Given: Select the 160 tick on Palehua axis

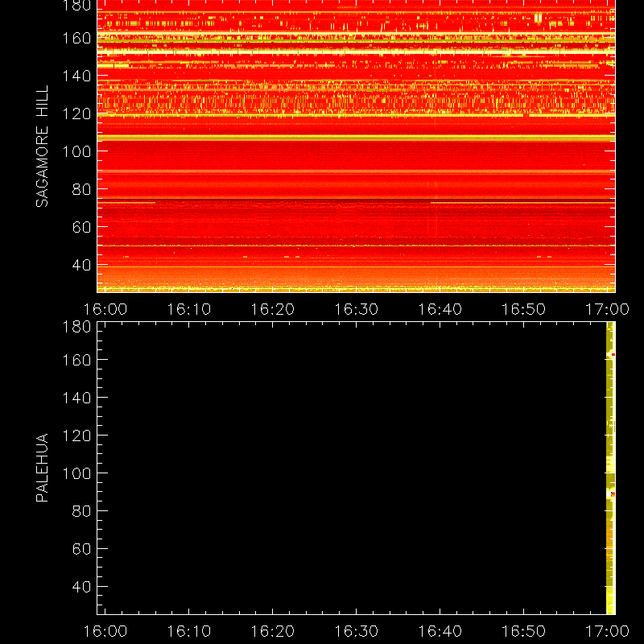Looking at the screenshot, I should point(76,360).
